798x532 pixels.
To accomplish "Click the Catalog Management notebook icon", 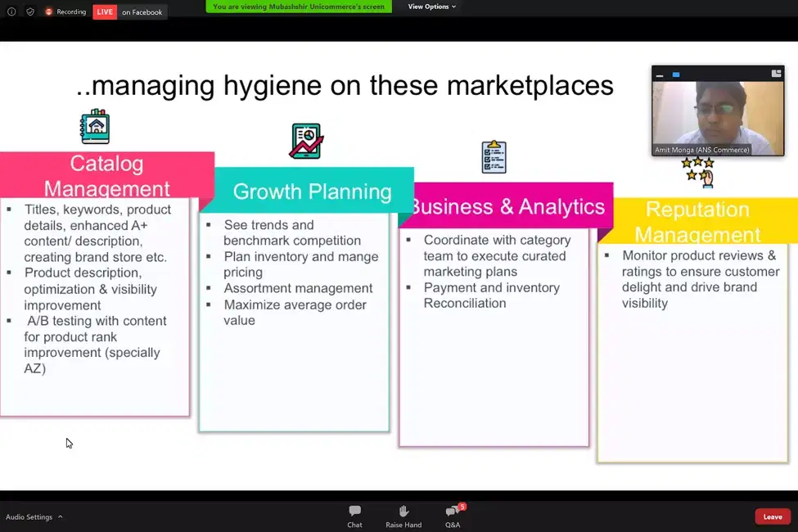I will pyautogui.click(x=95, y=126).
